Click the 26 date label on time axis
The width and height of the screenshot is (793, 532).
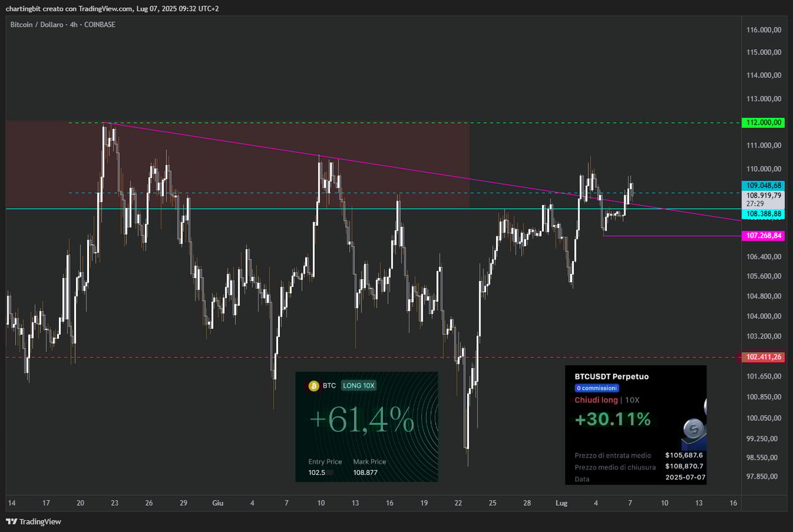point(149,503)
